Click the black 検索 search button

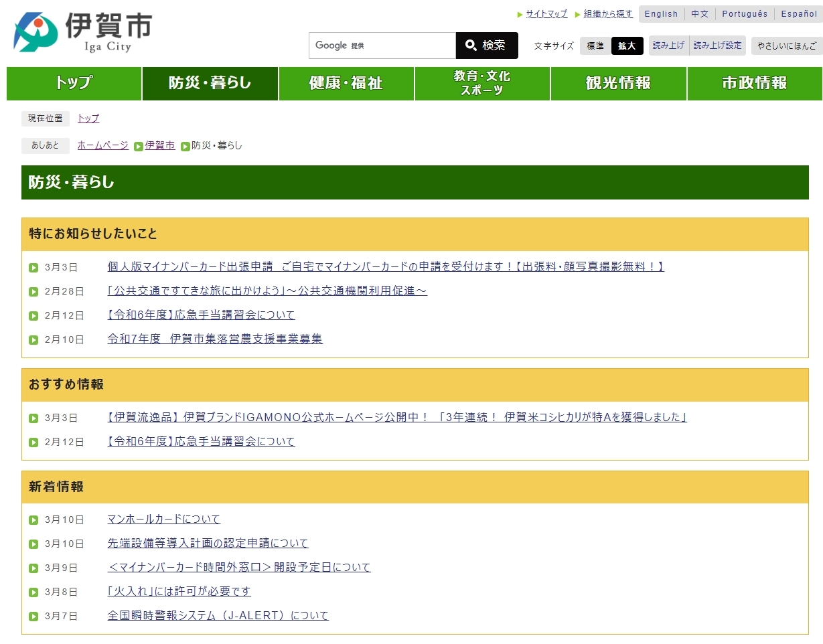pos(486,46)
